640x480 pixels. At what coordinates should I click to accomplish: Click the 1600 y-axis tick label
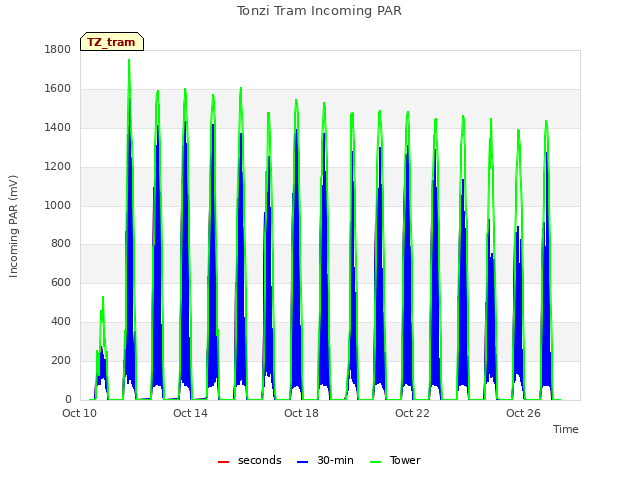58,89
